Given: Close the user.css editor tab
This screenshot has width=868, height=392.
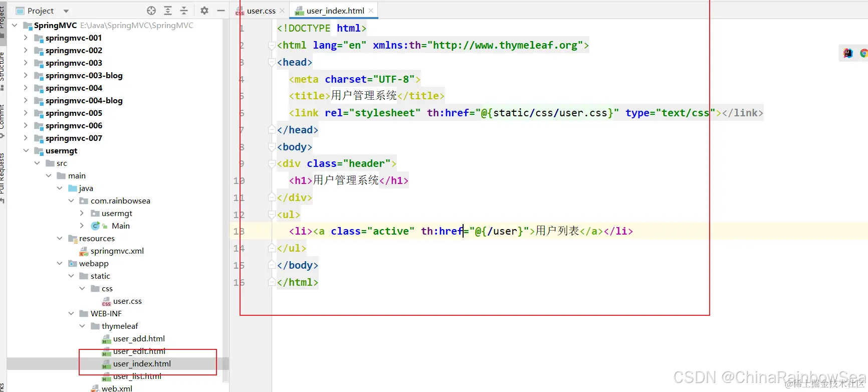Looking at the screenshot, I should 282,11.
